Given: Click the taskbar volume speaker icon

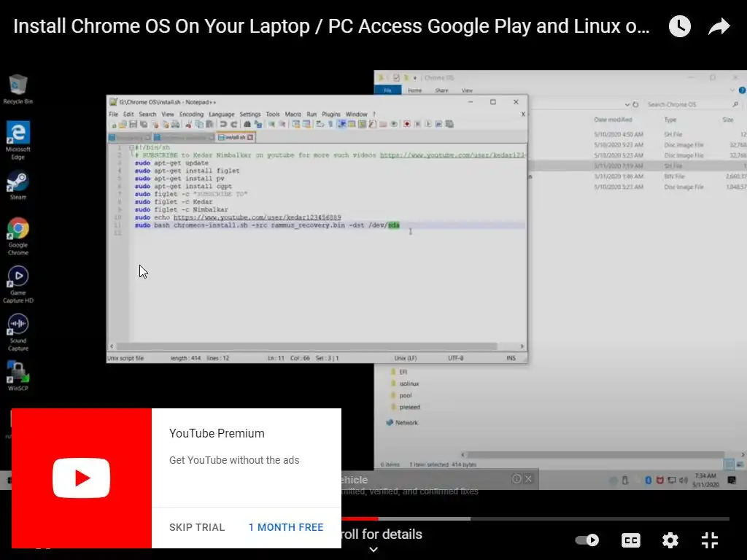Looking at the screenshot, I should coord(683,480).
